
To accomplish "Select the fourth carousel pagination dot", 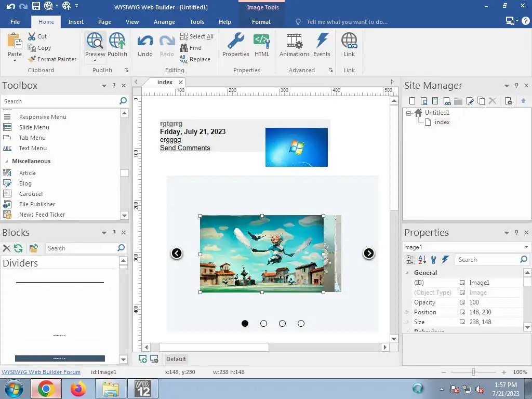I will pyautogui.click(x=301, y=323).
